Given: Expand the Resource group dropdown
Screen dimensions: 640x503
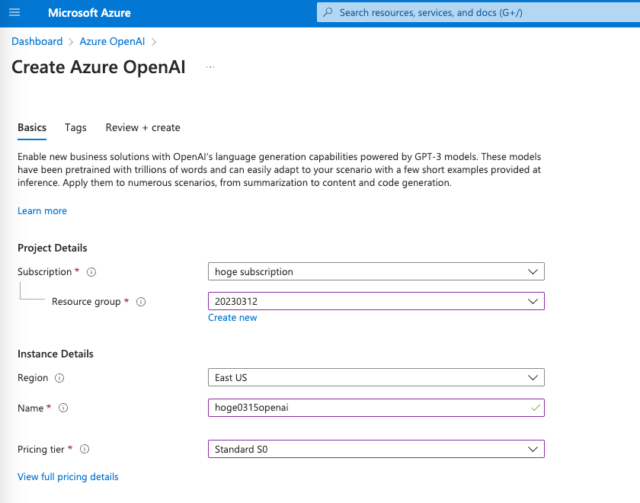Looking at the screenshot, I should coord(376,301).
